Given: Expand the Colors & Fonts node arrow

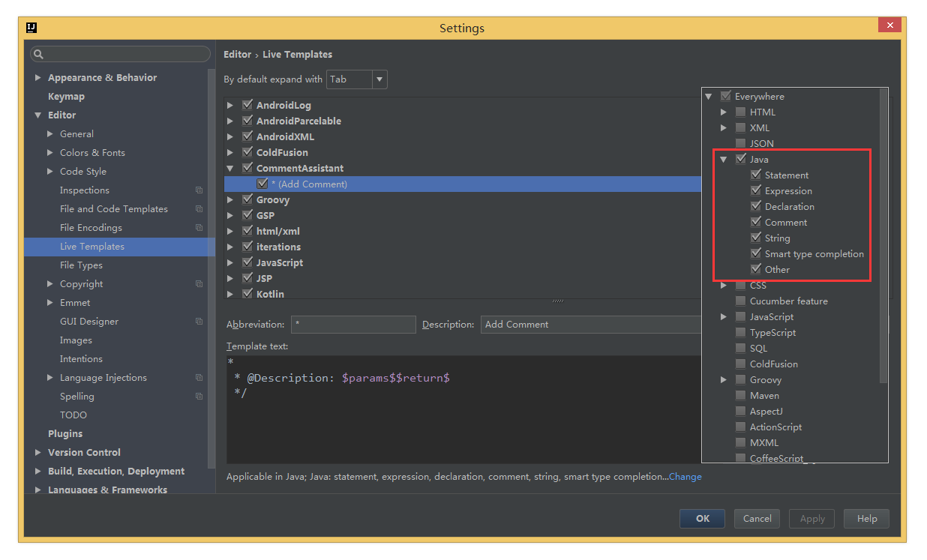Looking at the screenshot, I should point(50,153).
